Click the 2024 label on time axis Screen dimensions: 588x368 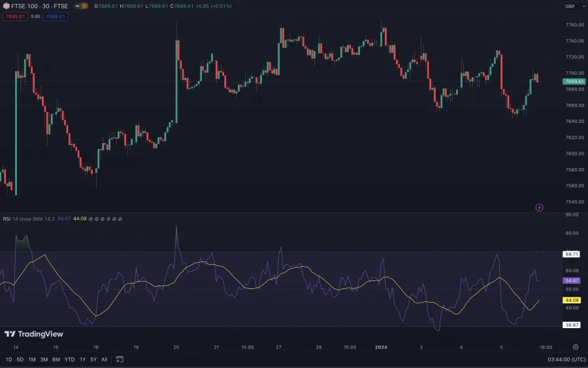(x=381, y=347)
